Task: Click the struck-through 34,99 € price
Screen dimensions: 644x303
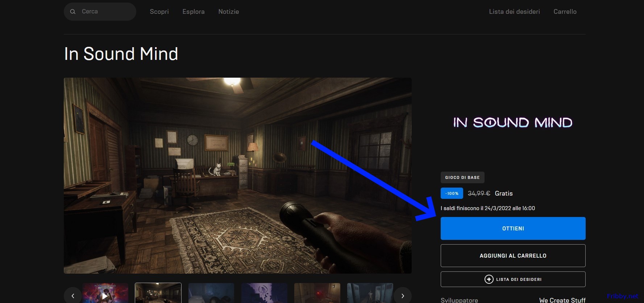Action: coord(479,193)
